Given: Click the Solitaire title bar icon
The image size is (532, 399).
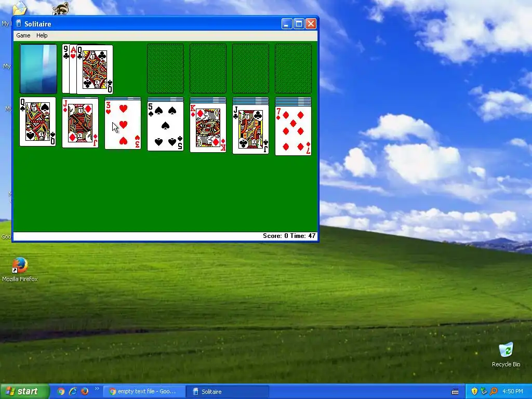Looking at the screenshot, I should (x=19, y=23).
